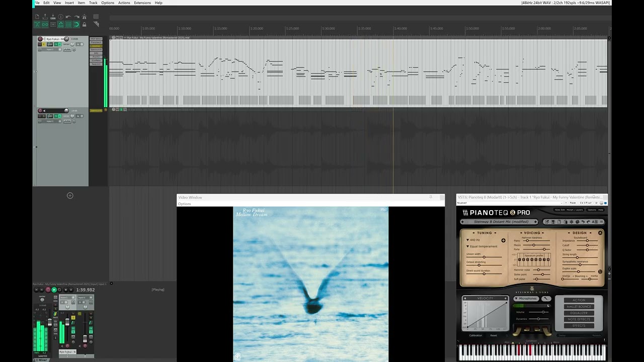This screenshot has width=644, height=362.
Task: Open the Help menu
Action: pyautogui.click(x=158, y=3)
